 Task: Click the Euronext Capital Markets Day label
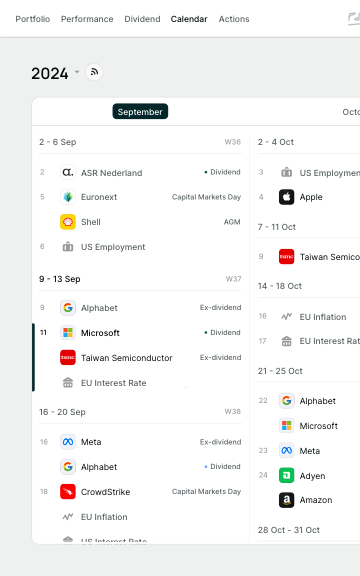click(206, 197)
